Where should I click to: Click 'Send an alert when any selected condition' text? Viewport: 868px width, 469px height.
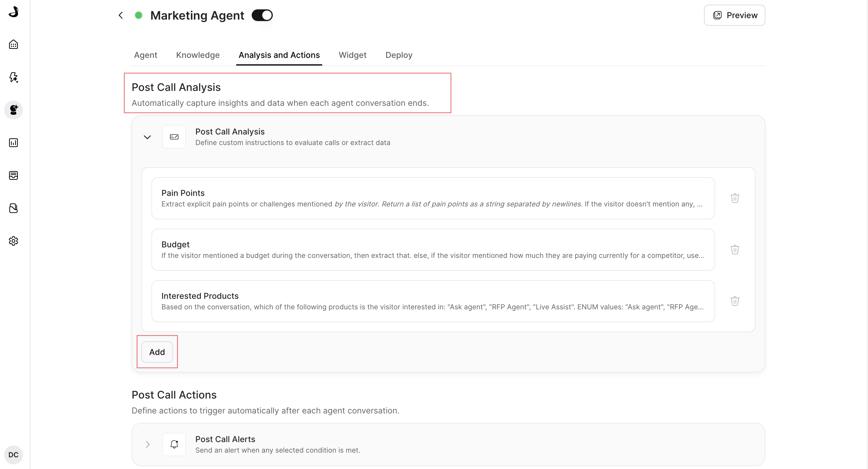[278, 451]
